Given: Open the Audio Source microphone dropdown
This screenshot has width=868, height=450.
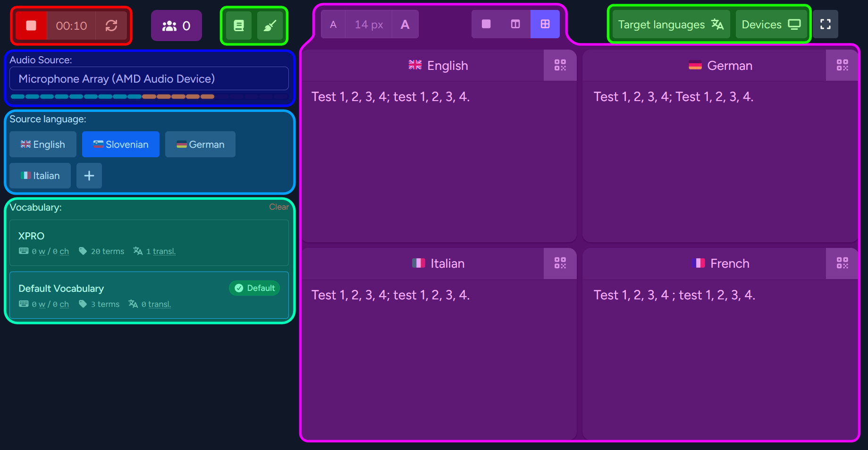Looking at the screenshot, I should tap(149, 78).
